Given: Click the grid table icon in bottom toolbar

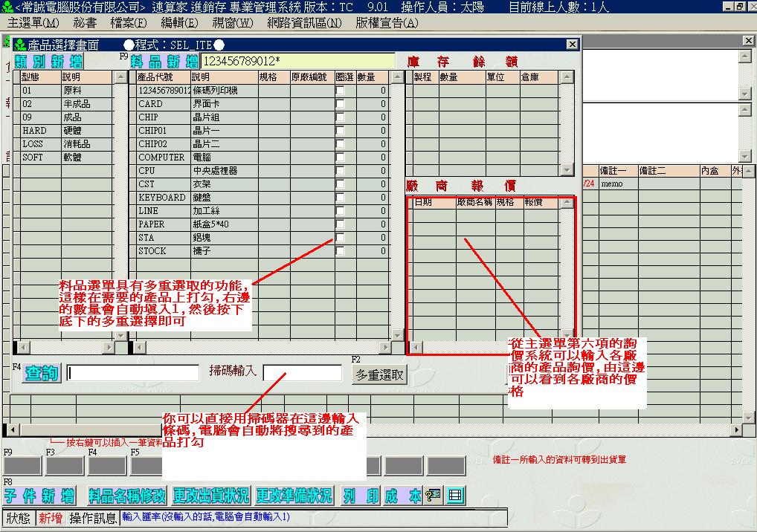Looking at the screenshot, I should pos(455,496).
